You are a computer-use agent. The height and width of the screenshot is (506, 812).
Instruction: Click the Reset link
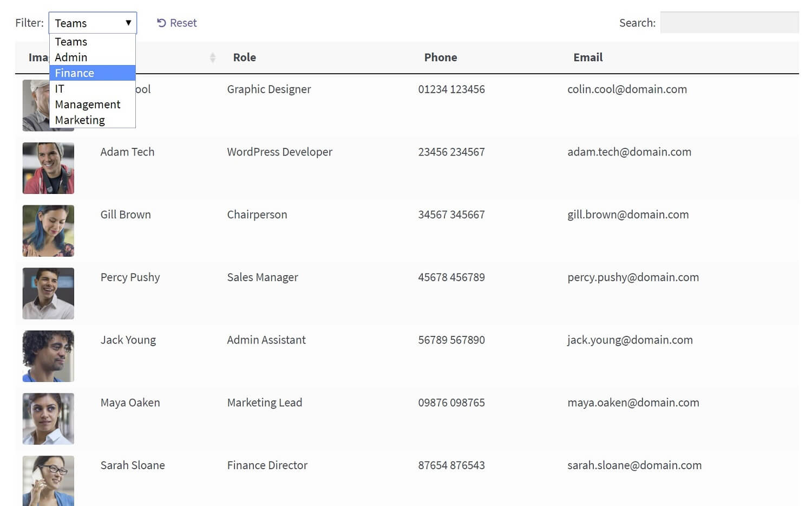[x=183, y=22]
